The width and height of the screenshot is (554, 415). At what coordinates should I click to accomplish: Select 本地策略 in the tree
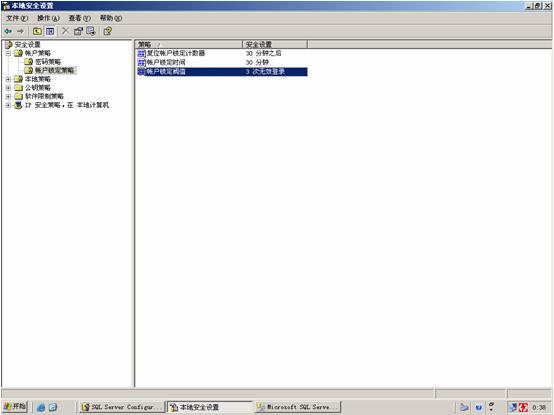coord(38,79)
